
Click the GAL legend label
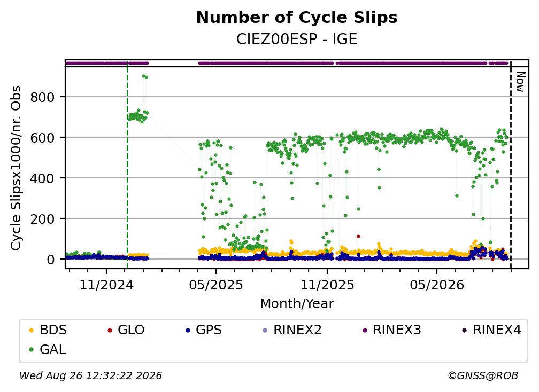(52, 350)
